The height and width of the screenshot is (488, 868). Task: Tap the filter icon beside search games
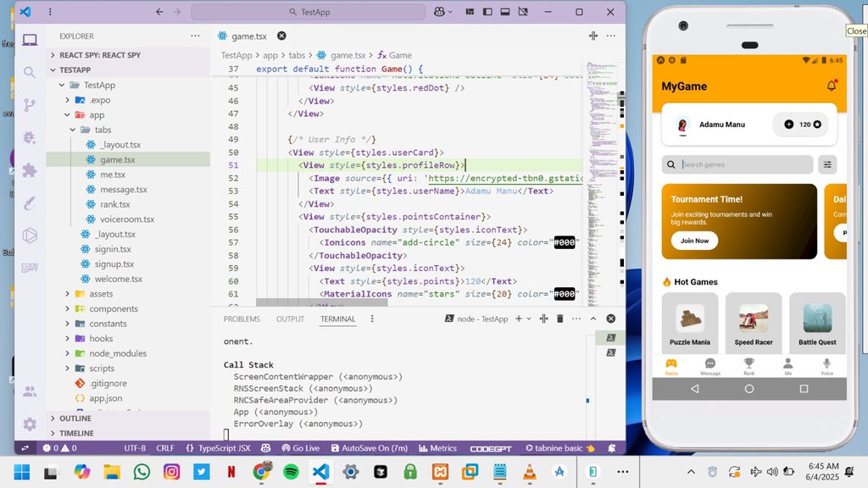coord(827,164)
